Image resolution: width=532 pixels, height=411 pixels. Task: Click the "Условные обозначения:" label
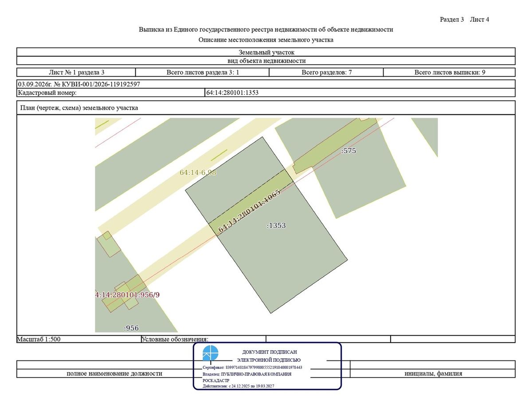pyautogui.click(x=175, y=340)
